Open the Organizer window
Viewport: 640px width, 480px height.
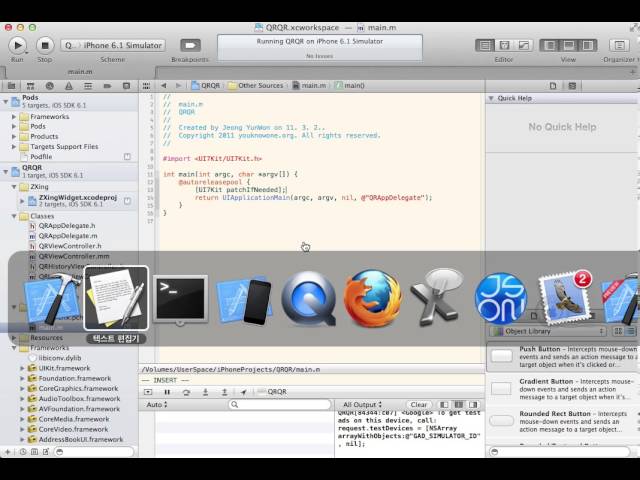click(x=619, y=45)
